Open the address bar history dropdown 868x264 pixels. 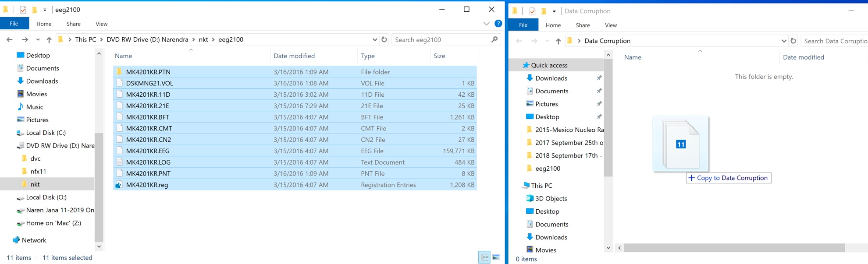(x=374, y=39)
